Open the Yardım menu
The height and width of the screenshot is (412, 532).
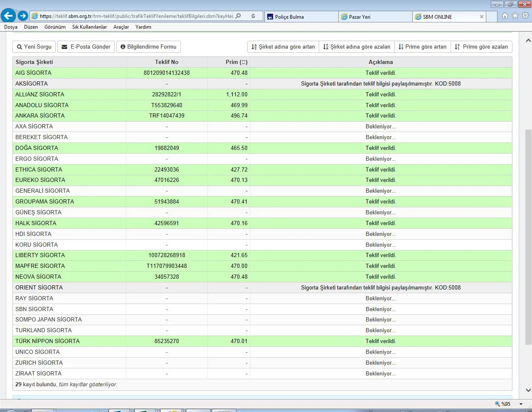(143, 27)
